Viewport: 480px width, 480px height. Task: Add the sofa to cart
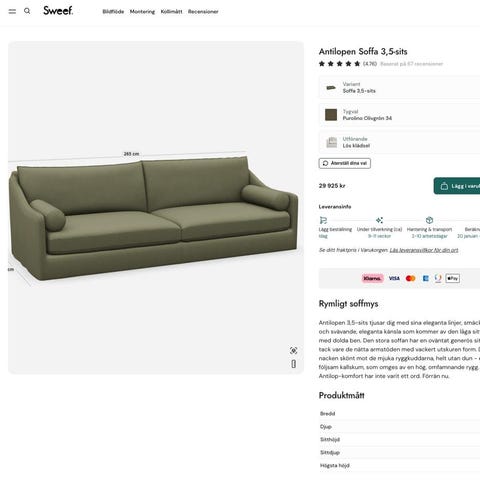coord(457,186)
